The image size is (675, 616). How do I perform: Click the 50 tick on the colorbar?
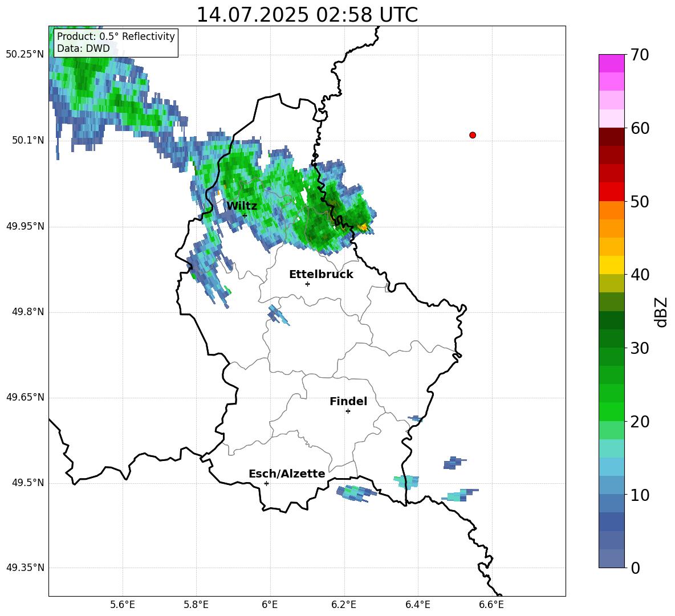pyautogui.click(x=640, y=201)
